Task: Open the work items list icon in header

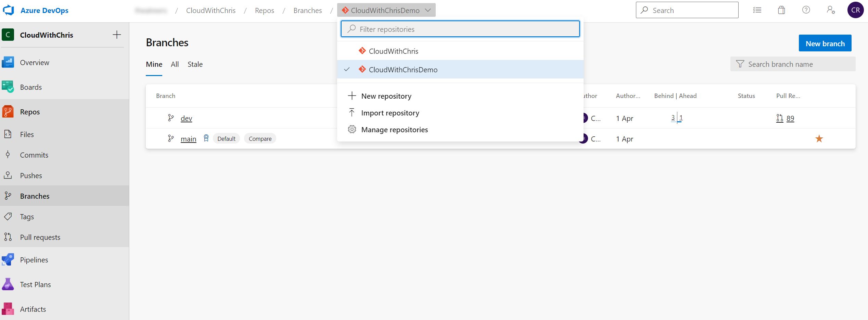Action: (757, 10)
